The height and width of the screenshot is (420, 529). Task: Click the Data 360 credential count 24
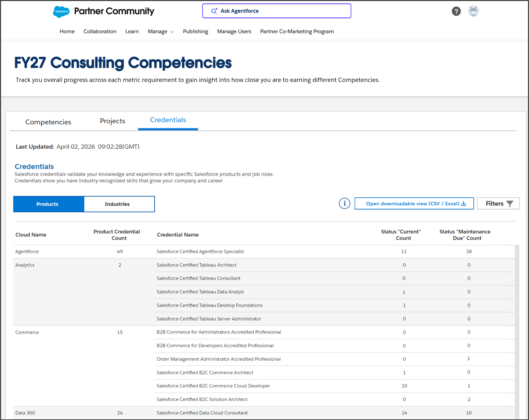pyautogui.click(x=120, y=413)
